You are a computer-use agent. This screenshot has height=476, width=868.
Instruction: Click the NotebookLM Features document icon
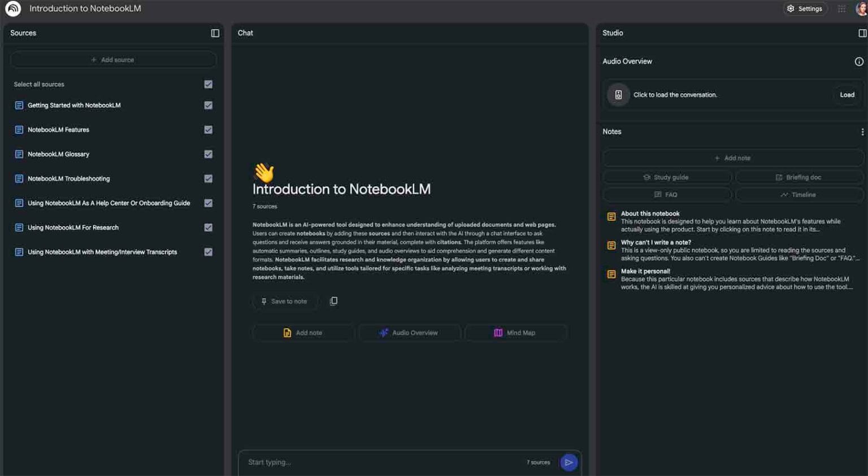[19, 130]
